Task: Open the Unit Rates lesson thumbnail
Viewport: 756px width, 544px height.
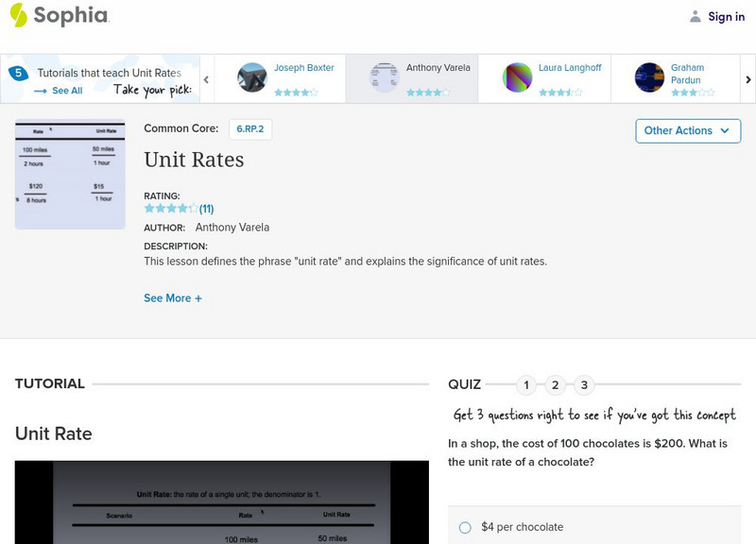Action: 70,175
